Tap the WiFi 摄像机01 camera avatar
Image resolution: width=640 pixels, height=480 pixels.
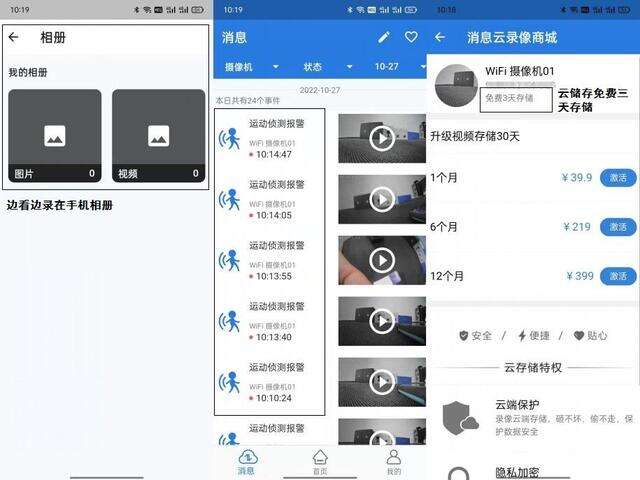(x=456, y=85)
